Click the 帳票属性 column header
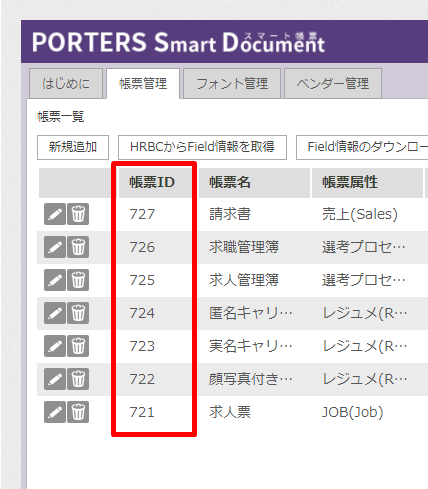 point(367,183)
